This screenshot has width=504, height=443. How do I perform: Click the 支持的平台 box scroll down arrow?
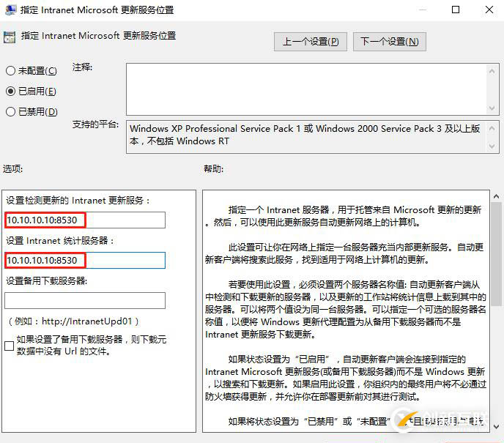pos(492,146)
